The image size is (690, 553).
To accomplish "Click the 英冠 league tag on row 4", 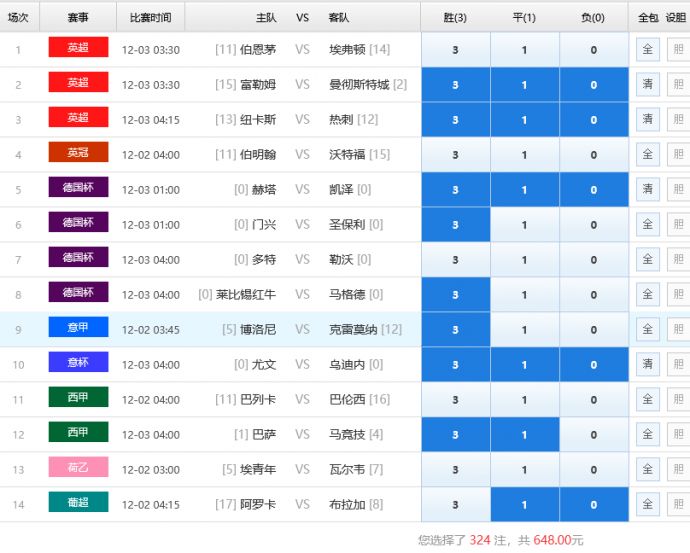I will (78, 153).
